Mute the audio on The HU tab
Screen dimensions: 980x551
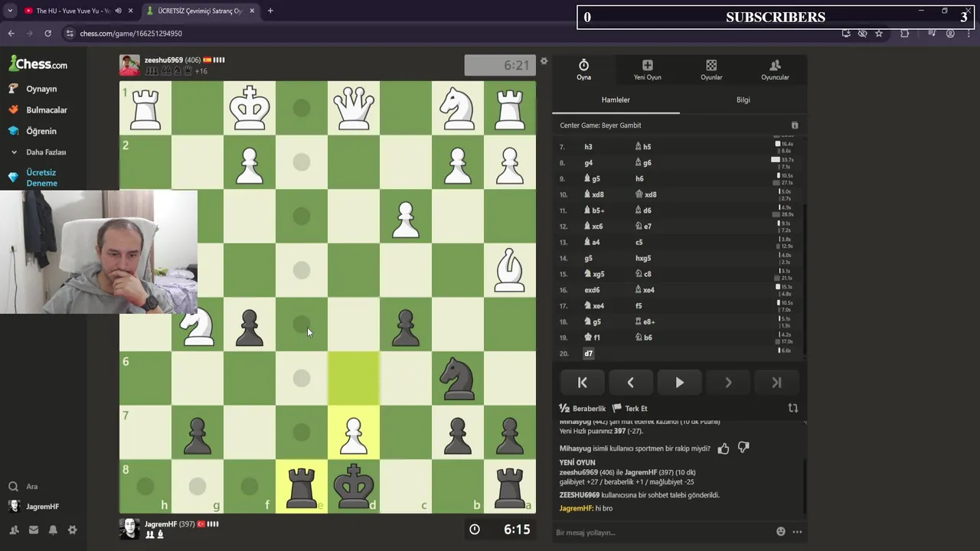[x=118, y=11]
